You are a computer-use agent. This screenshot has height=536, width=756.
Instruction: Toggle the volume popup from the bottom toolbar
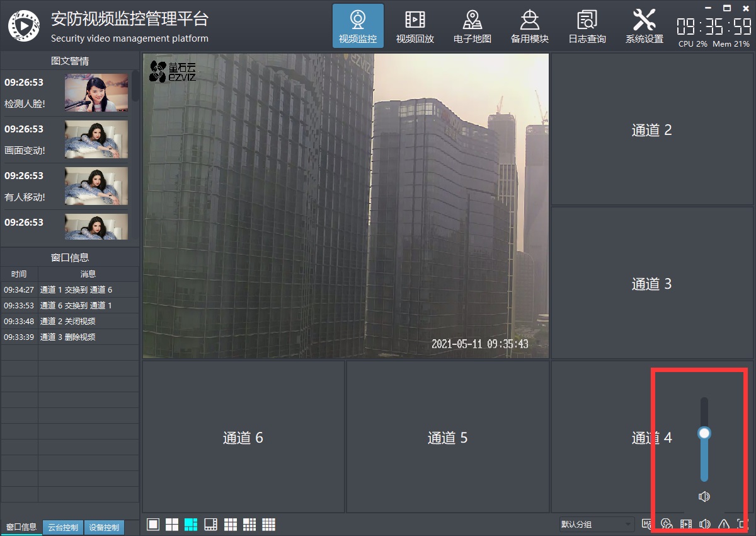pyautogui.click(x=705, y=524)
